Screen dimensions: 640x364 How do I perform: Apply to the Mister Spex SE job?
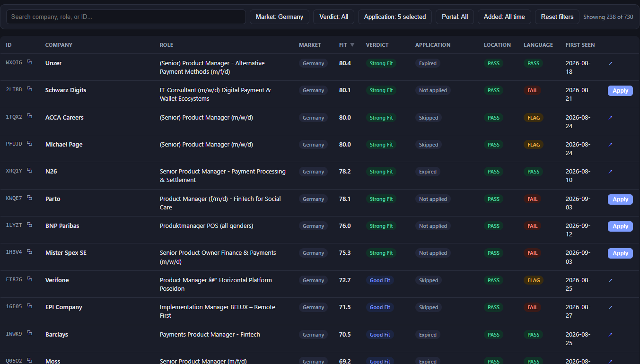(x=620, y=253)
